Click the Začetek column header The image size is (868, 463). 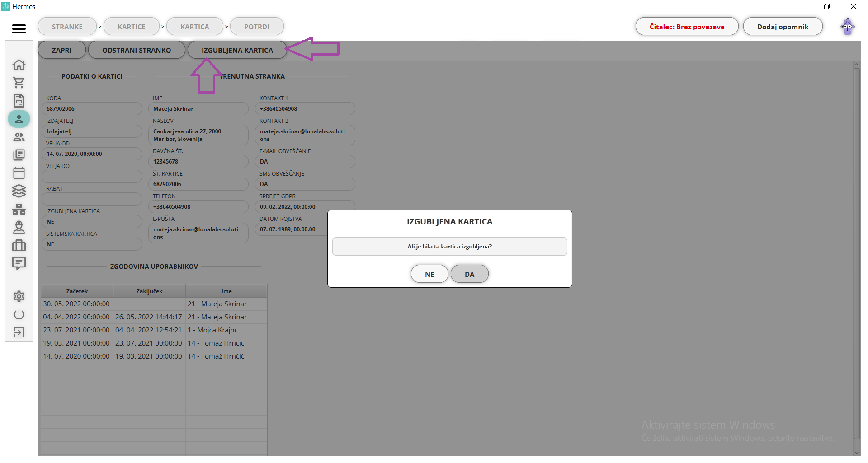click(x=77, y=291)
